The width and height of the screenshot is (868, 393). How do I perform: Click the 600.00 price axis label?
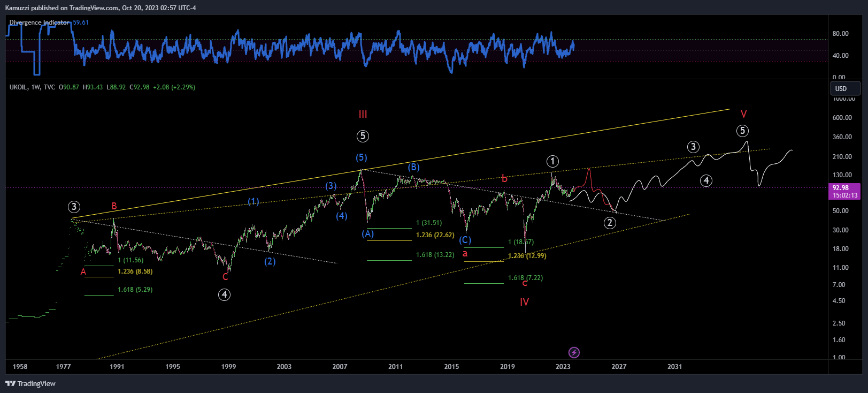pos(842,118)
